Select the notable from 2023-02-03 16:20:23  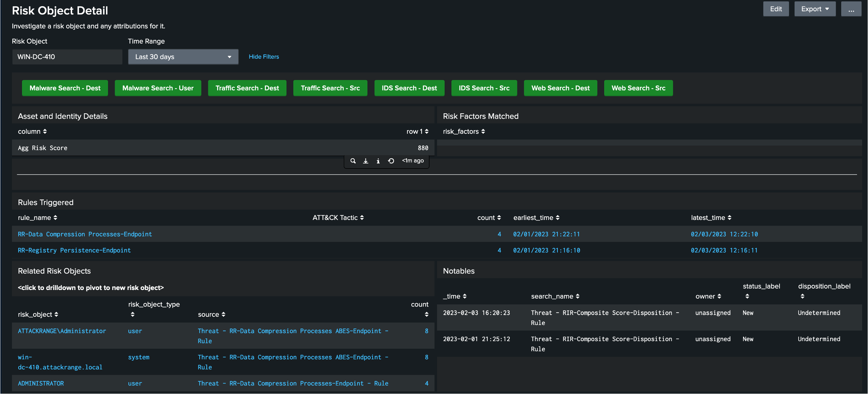pyautogui.click(x=649, y=317)
